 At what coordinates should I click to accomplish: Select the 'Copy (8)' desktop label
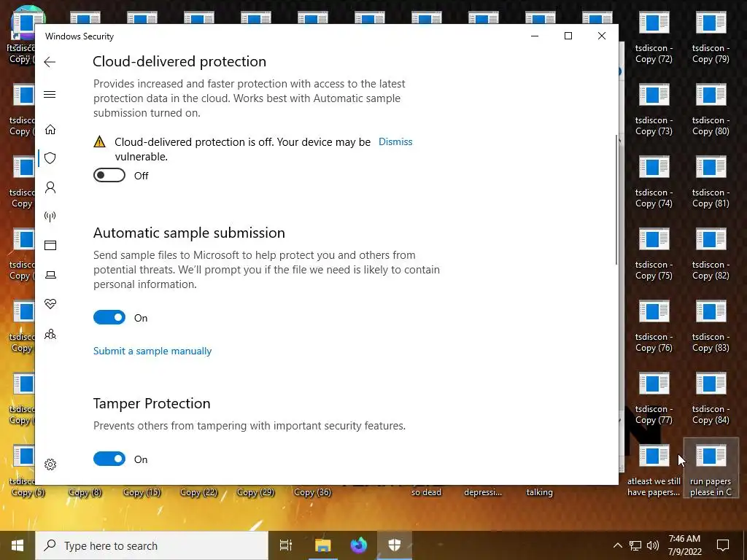(85, 492)
